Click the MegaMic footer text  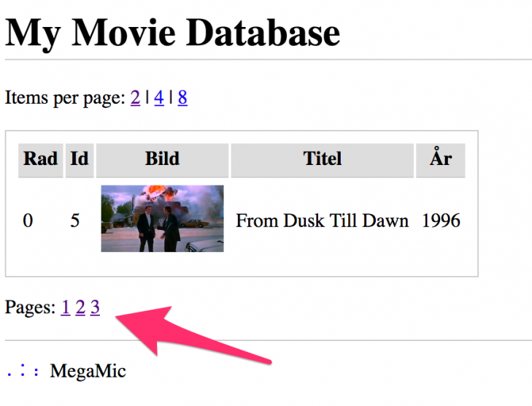(88, 371)
